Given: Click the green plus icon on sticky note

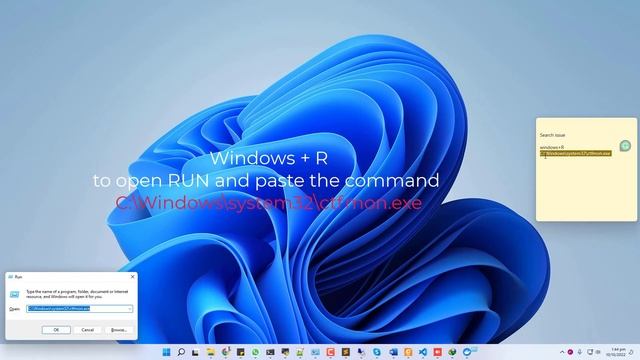Looking at the screenshot, I should 625,146.
